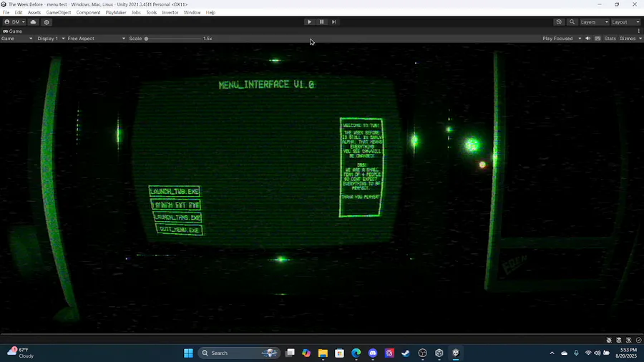Pause the game with the Pause button
Screen dimensions: 644x362
coord(321,21)
